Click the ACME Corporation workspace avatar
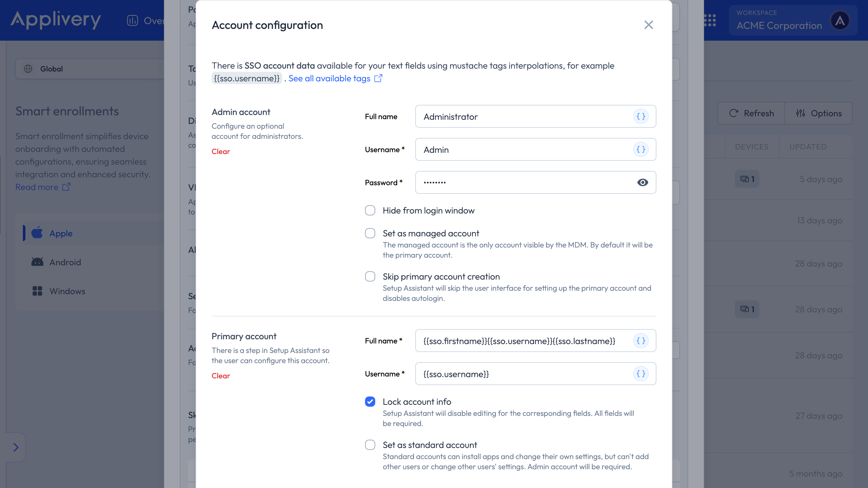This screenshot has width=868, height=488. click(840, 21)
